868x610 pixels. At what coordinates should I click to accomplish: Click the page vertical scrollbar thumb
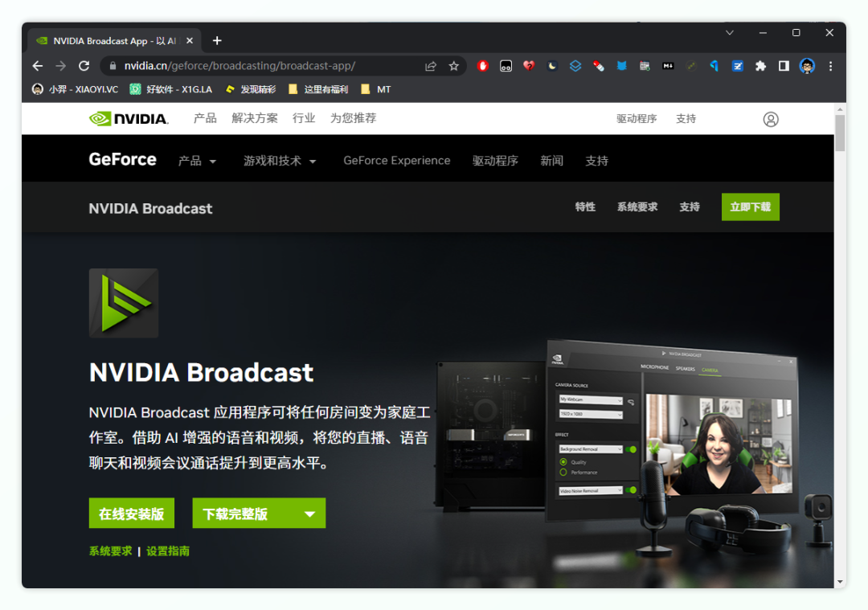point(841,133)
